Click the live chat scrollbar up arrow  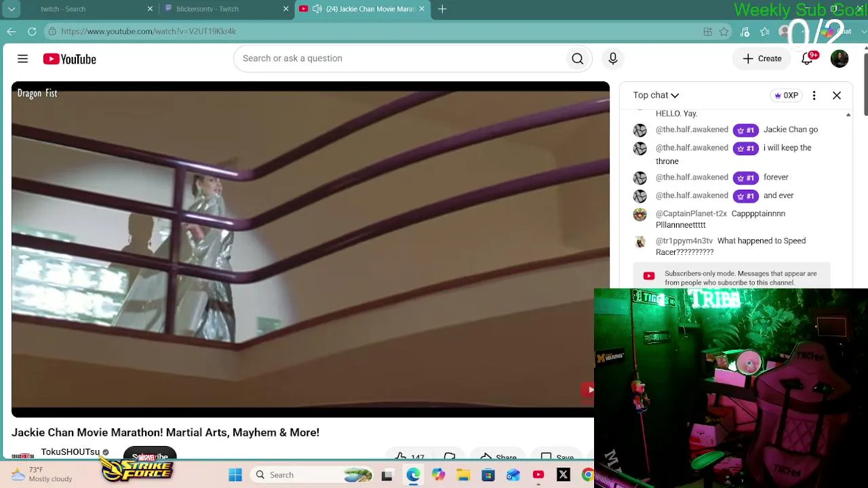click(848, 115)
